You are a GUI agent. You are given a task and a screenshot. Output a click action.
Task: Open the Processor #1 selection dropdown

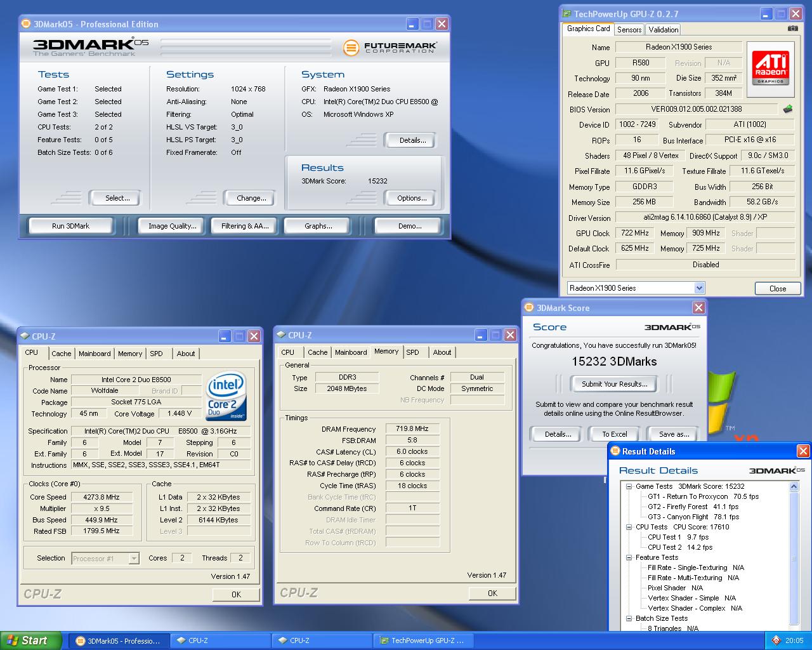coord(134,559)
